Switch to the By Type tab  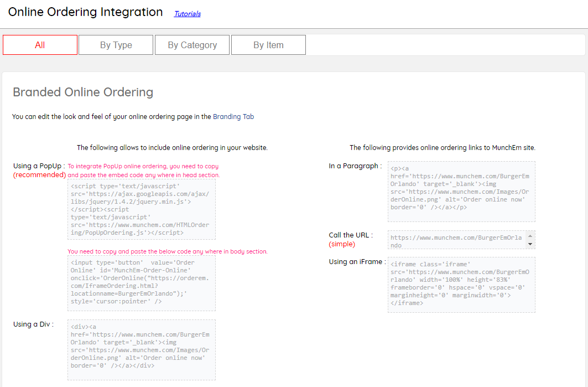pyautogui.click(x=116, y=45)
